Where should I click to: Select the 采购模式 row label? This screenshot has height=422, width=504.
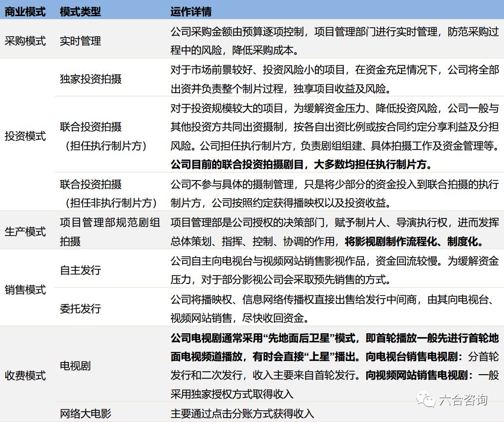point(25,41)
